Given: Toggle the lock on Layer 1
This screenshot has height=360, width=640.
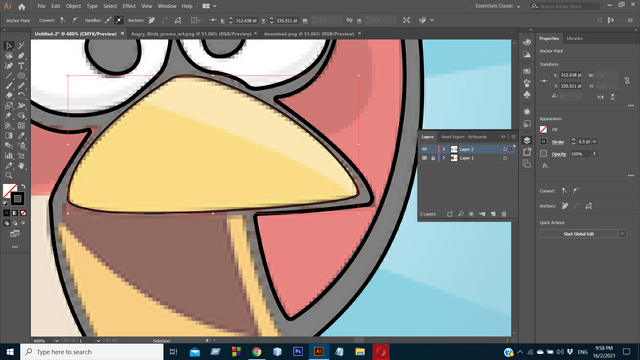Looking at the screenshot, I should (x=433, y=158).
